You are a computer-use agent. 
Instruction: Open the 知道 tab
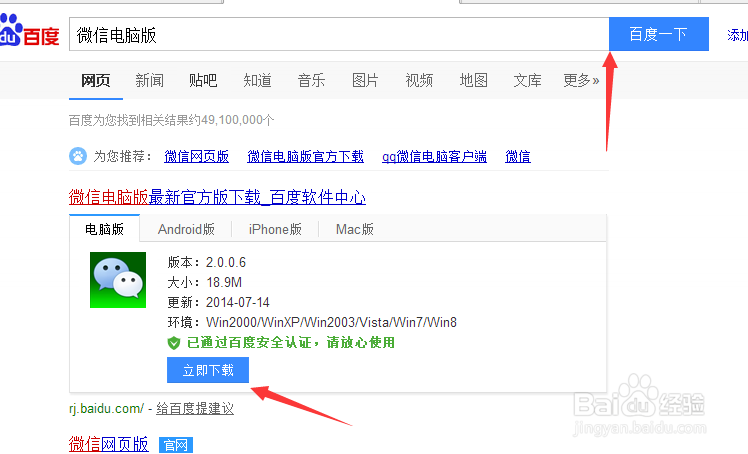pyautogui.click(x=258, y=80)
